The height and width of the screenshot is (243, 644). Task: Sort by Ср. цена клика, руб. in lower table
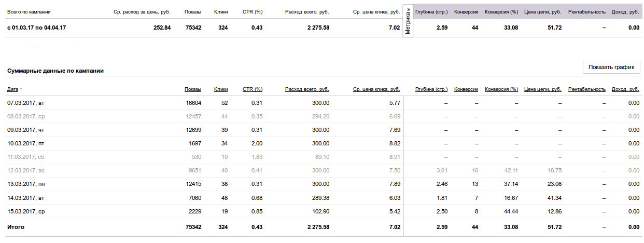376,89
